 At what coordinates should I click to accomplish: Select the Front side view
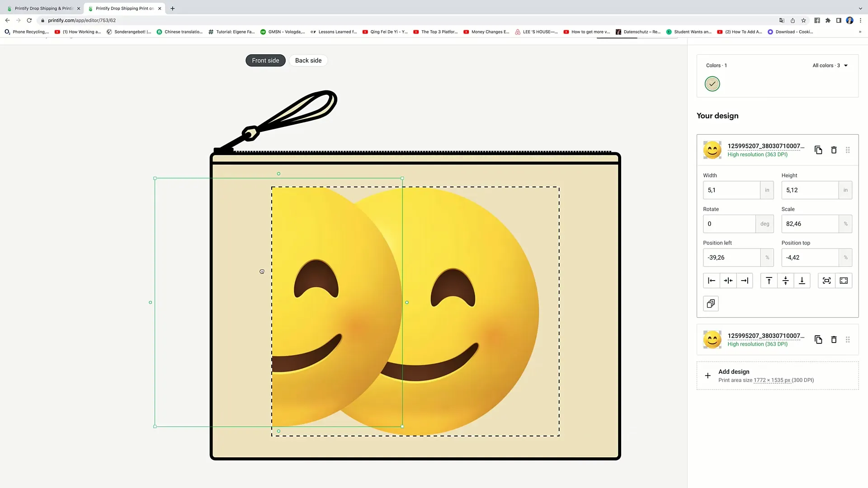[x=265, y=61]
